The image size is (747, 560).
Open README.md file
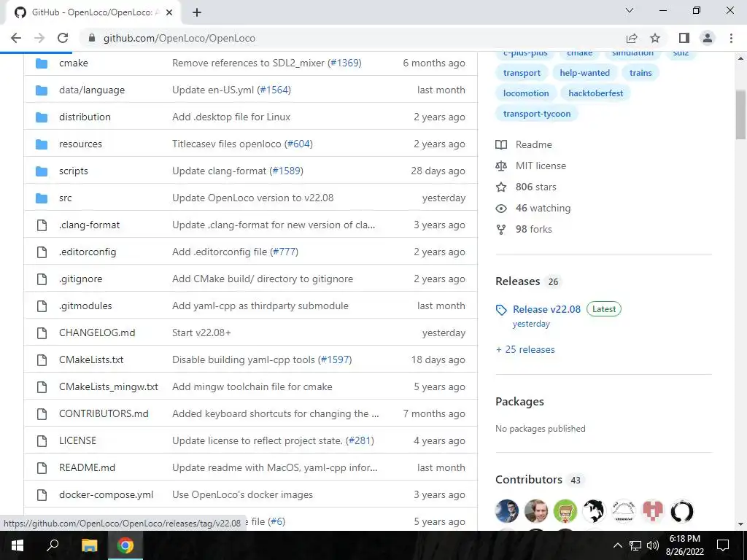click(88, 467)
